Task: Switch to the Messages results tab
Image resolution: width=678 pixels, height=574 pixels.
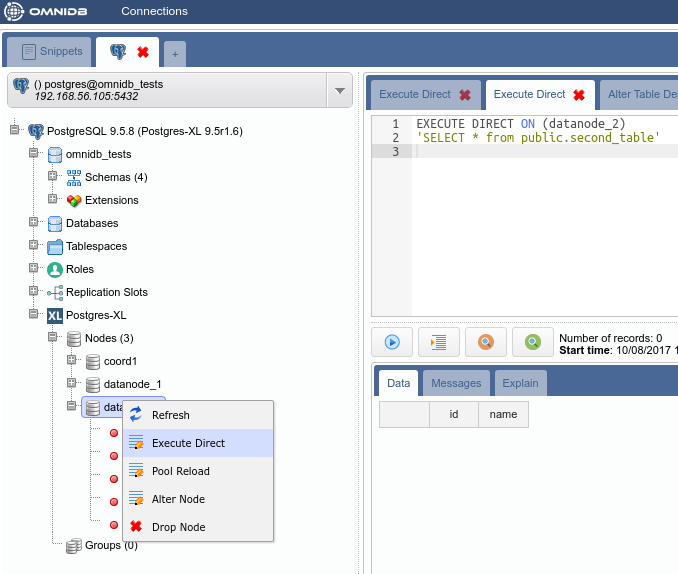Action: click(456, 383)
